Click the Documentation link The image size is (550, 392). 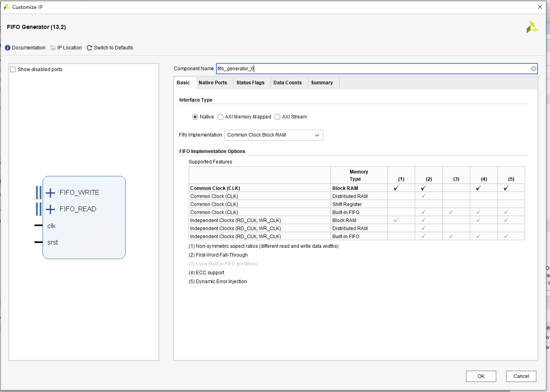[x=29, y=48]
